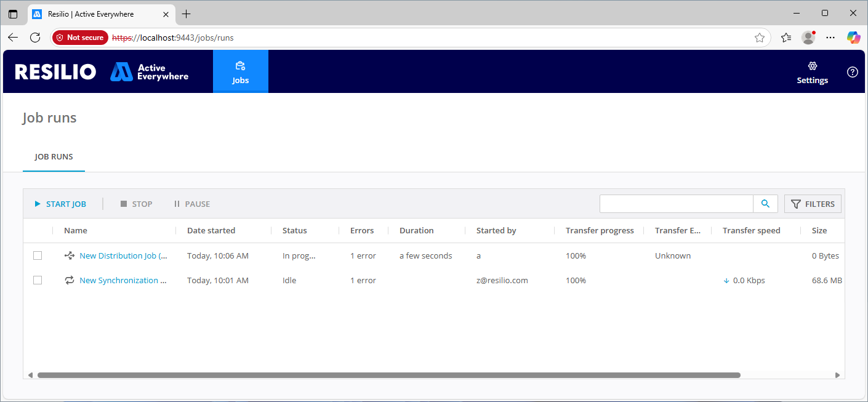
Task: Open the Copilot sidebar icon
Action: click(853, 38)
